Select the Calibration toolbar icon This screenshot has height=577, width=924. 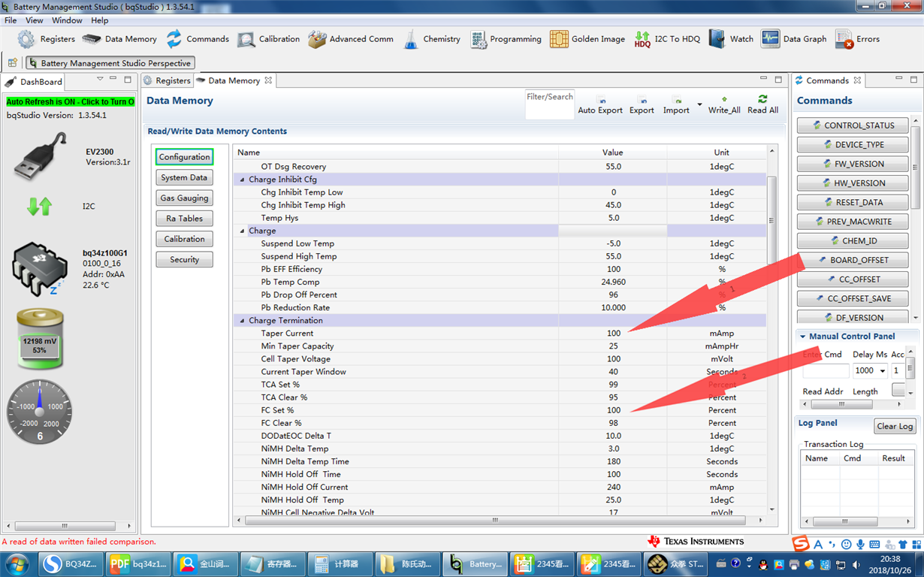click(246, 39)
